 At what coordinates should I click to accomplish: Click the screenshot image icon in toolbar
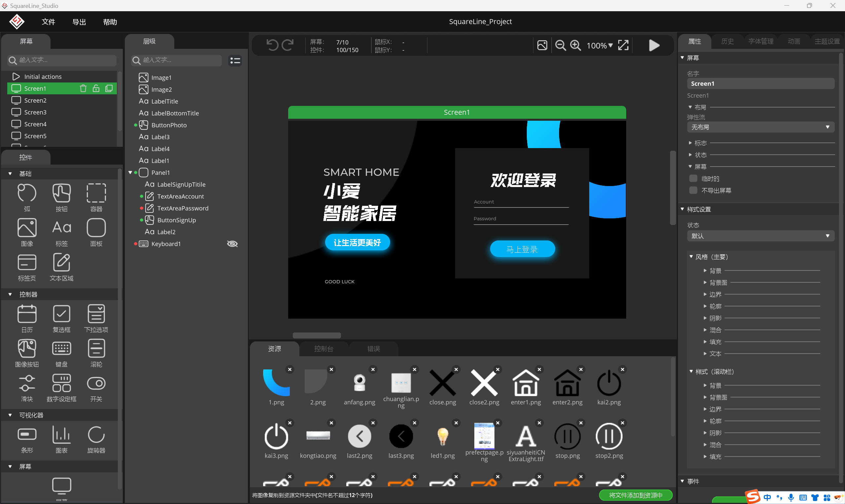coord(542,45)
